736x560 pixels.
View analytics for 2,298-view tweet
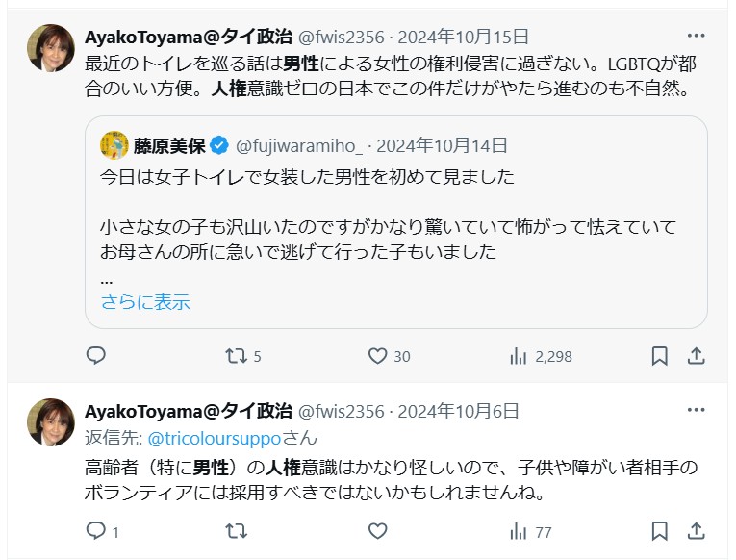(x=518, y=356)
